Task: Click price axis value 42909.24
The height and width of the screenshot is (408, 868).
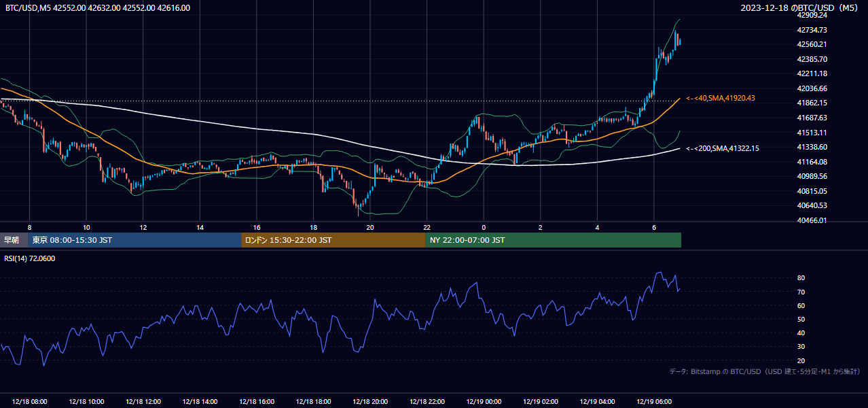Action: [812, 15]
